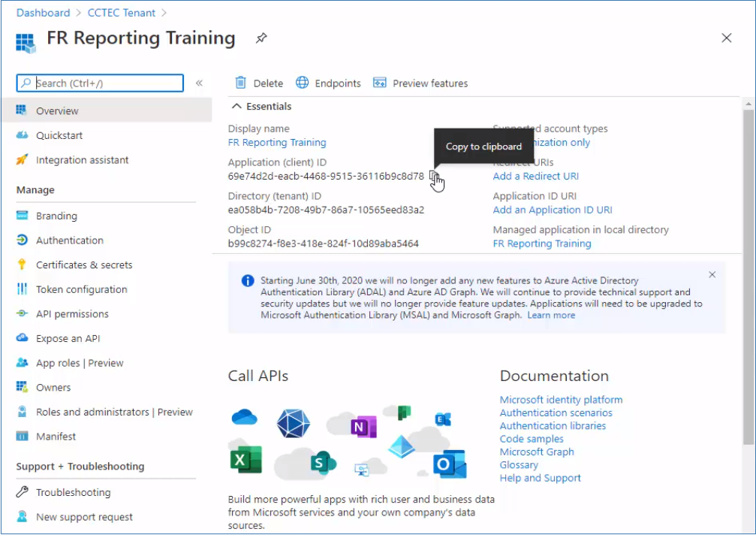Image resolution: width=756 pixels, height=535 pixels.
Task: Click the info icon in ADAL notice
Action: click(248, 281)
